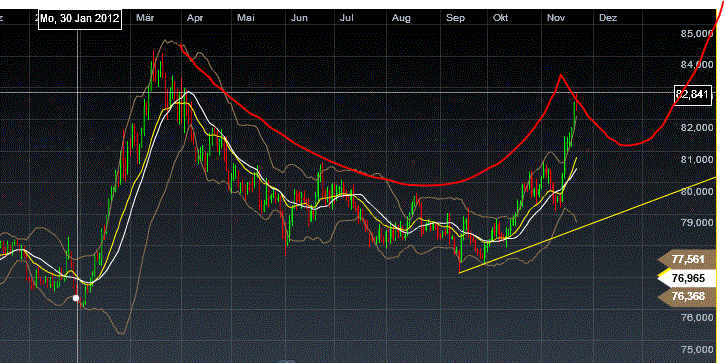Select the Okt month label
Image resolution: width=724 pixels, height=363 pixels.
pos(501,18)
